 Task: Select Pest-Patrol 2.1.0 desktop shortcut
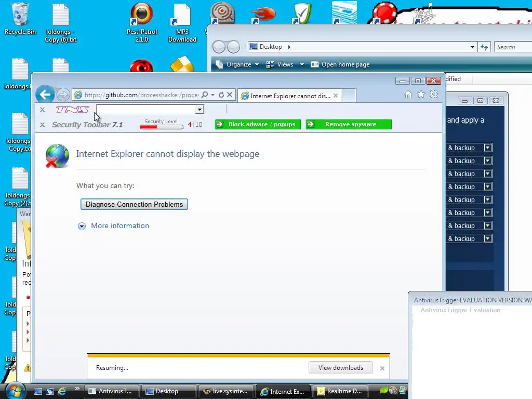click(x=142, y=23)
